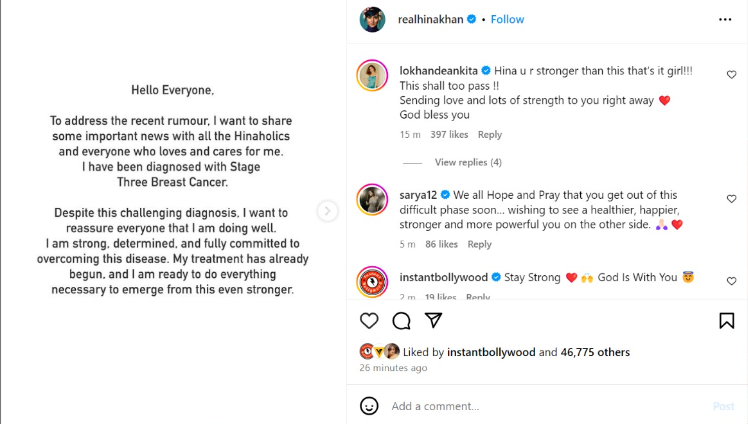Like sarya12's comment

tap(731, 199)
